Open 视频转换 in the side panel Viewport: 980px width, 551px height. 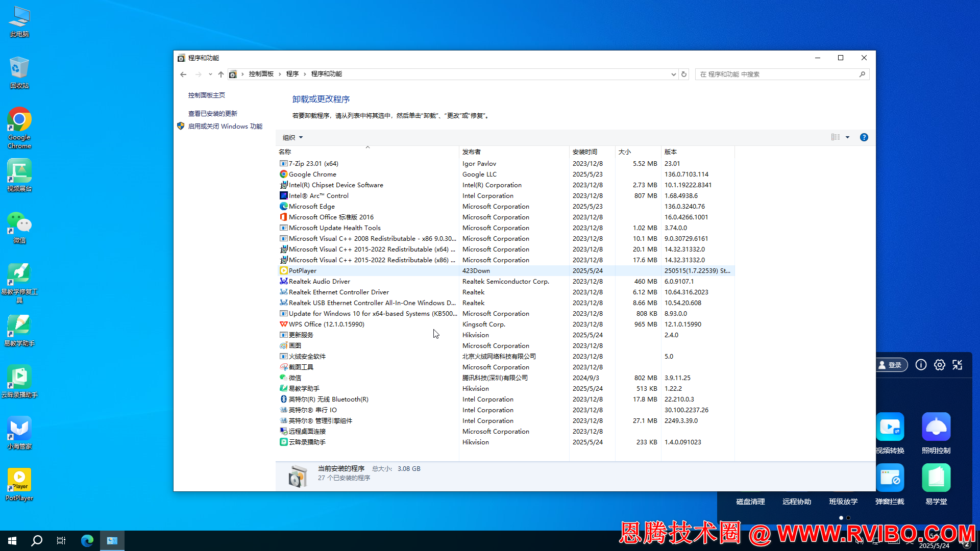tap(890, 433)
